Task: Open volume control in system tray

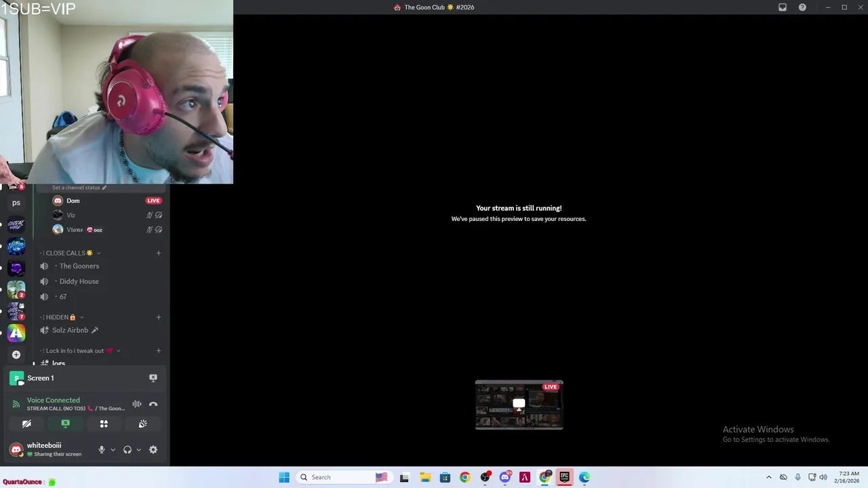Action: [823, 477]
